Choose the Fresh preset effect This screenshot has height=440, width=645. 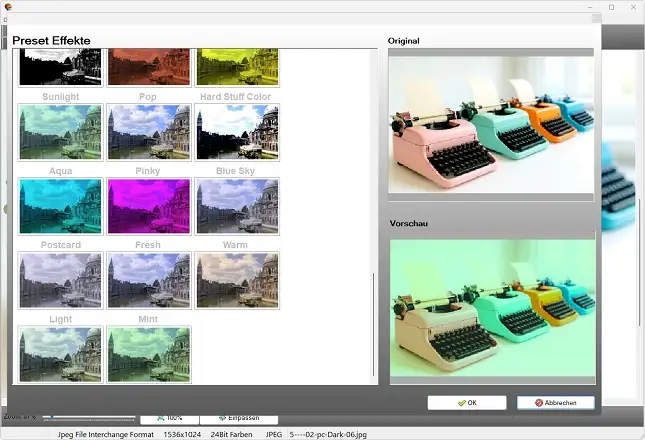pyautogui.click(x=148, y=280)
